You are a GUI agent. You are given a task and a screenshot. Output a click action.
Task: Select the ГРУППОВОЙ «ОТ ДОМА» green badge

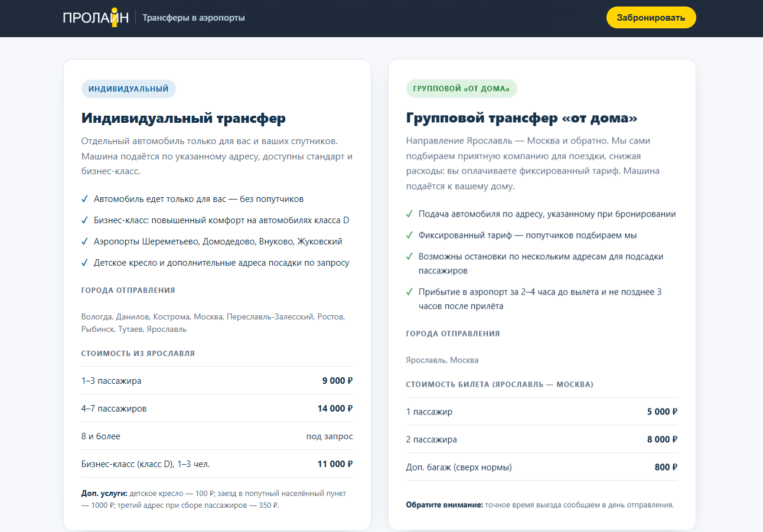pos(461,89)
